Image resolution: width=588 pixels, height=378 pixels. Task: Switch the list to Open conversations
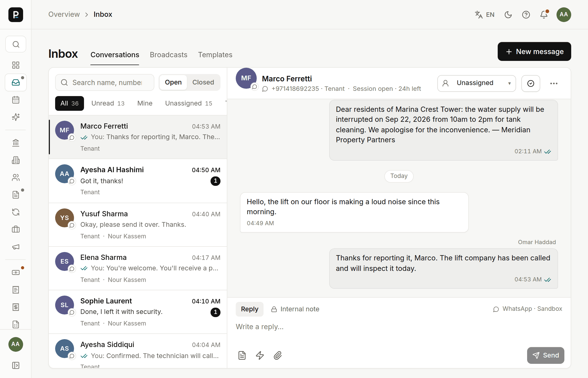173,82
